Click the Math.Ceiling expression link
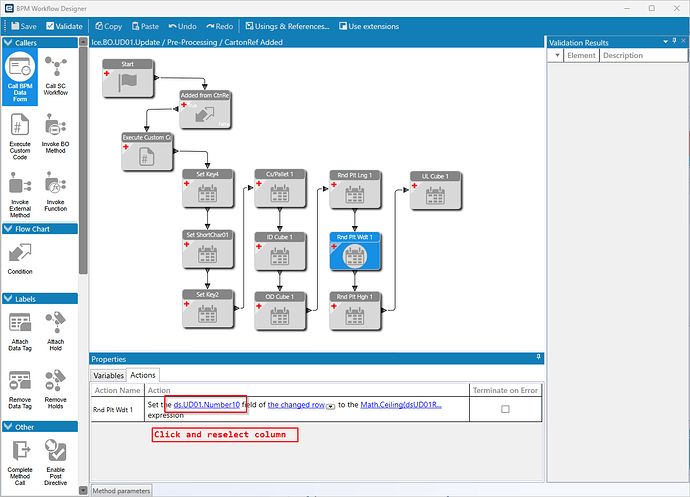This screenshot has height=497, width=690. point(401,405)
